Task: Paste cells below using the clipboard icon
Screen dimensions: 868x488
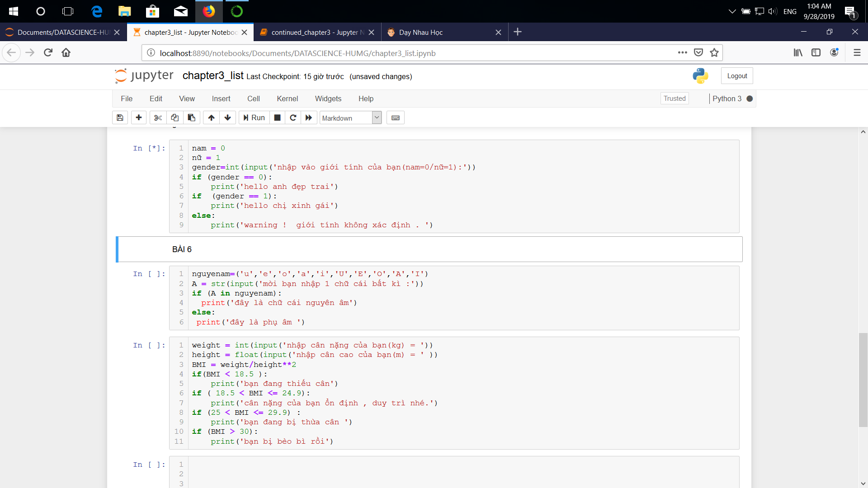Action: coord(192,118)
